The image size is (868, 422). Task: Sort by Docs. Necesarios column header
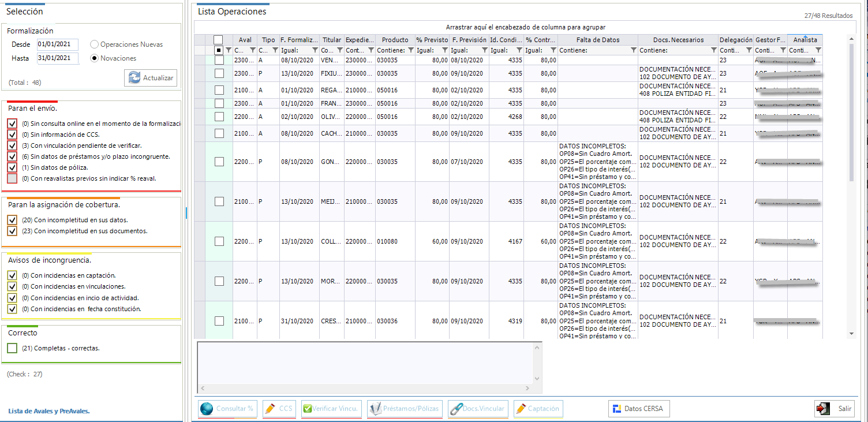point(678,40)
